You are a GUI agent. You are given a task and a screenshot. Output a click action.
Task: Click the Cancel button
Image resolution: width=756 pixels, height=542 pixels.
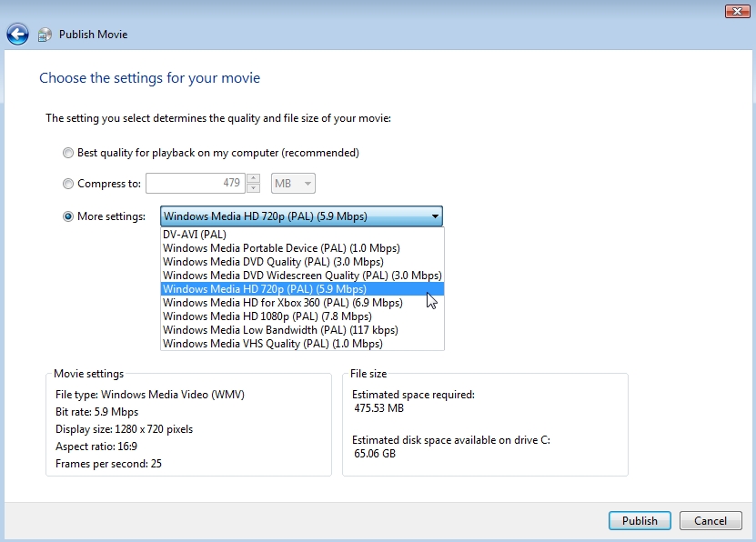(x=711, y=521)
